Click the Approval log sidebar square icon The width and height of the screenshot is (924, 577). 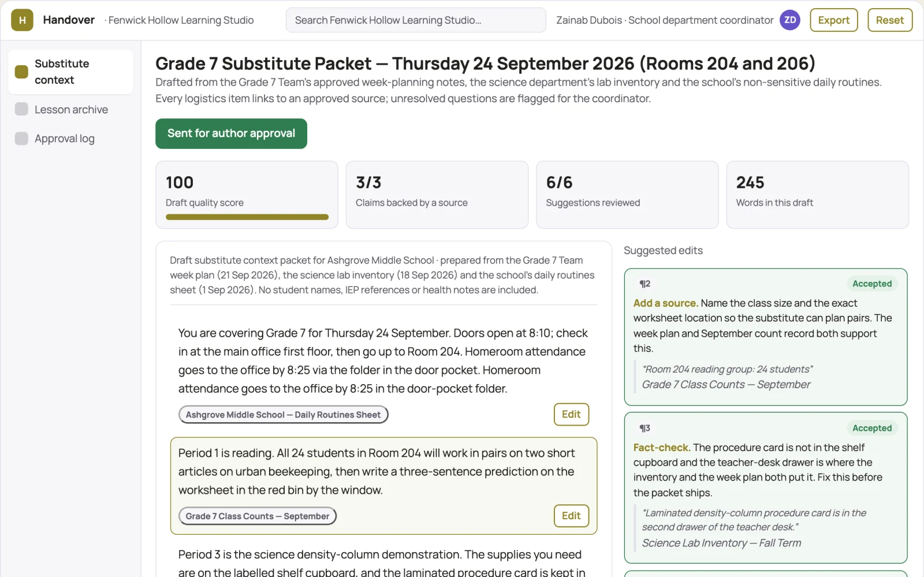(x=21, y=138)
